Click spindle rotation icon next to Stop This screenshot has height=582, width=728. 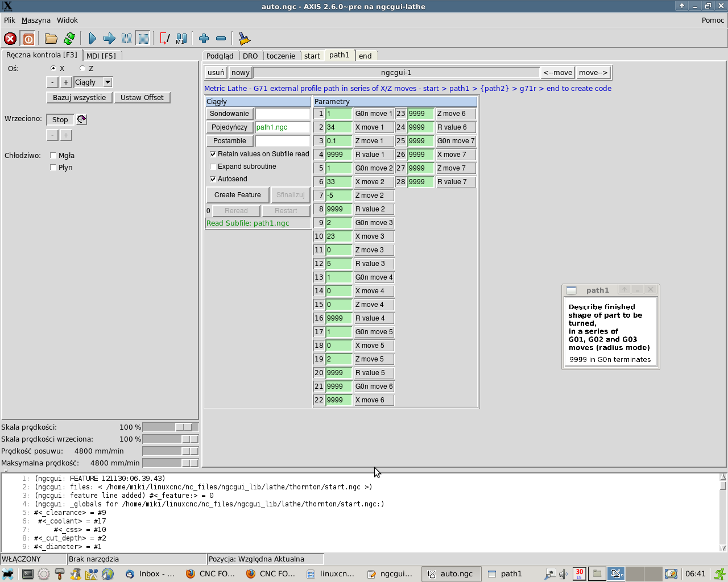[81, 119]
